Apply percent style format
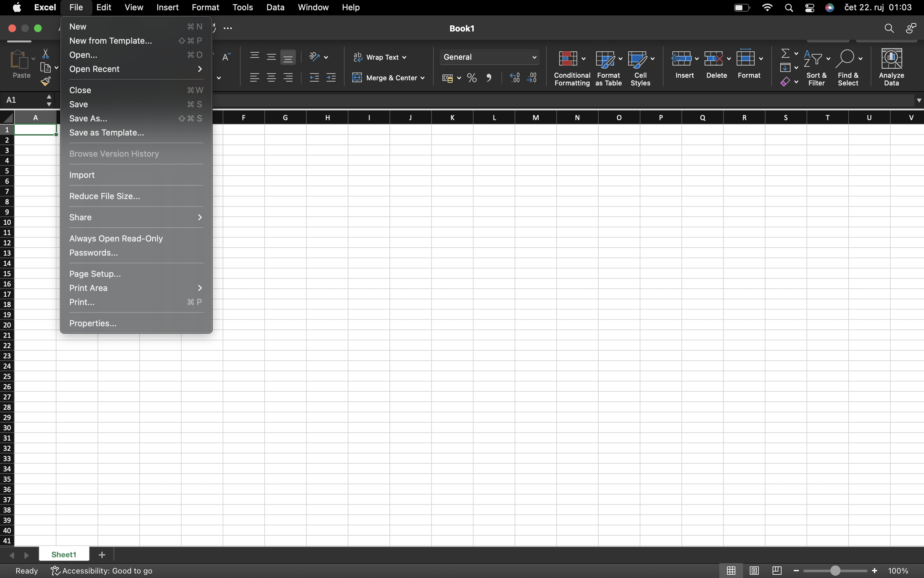The height and width of the screenshot is (578, 924). coord(472,78)
